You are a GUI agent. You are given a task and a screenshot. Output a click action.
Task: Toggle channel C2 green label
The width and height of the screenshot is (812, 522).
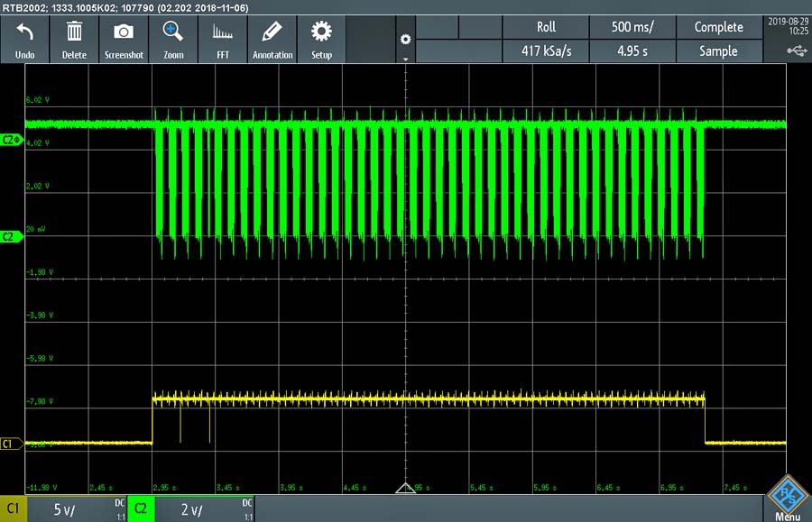141,509
